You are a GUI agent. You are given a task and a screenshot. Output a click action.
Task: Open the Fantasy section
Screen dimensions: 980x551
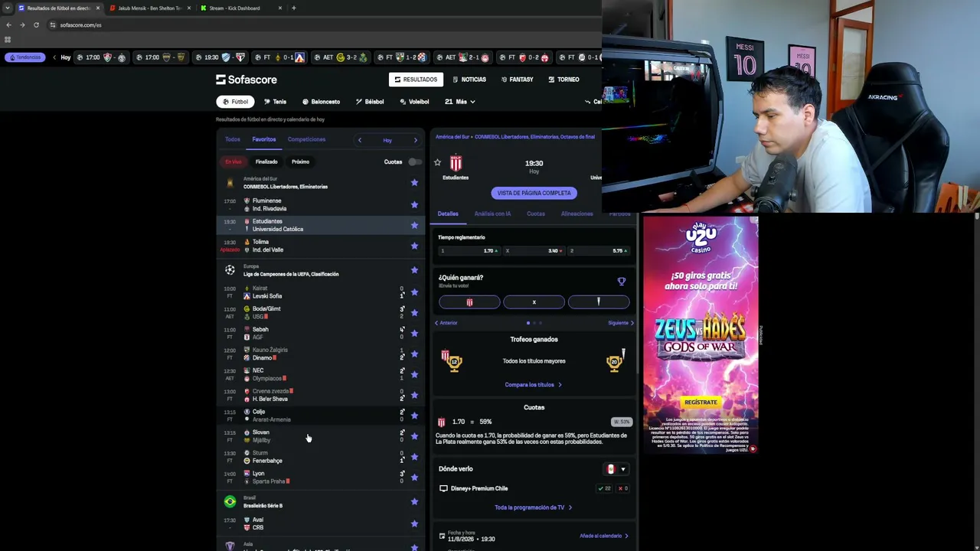click(517, 80)
